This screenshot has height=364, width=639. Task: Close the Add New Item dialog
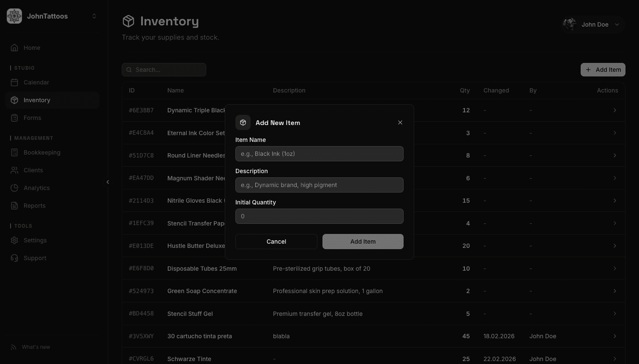(x=400, y=122)
